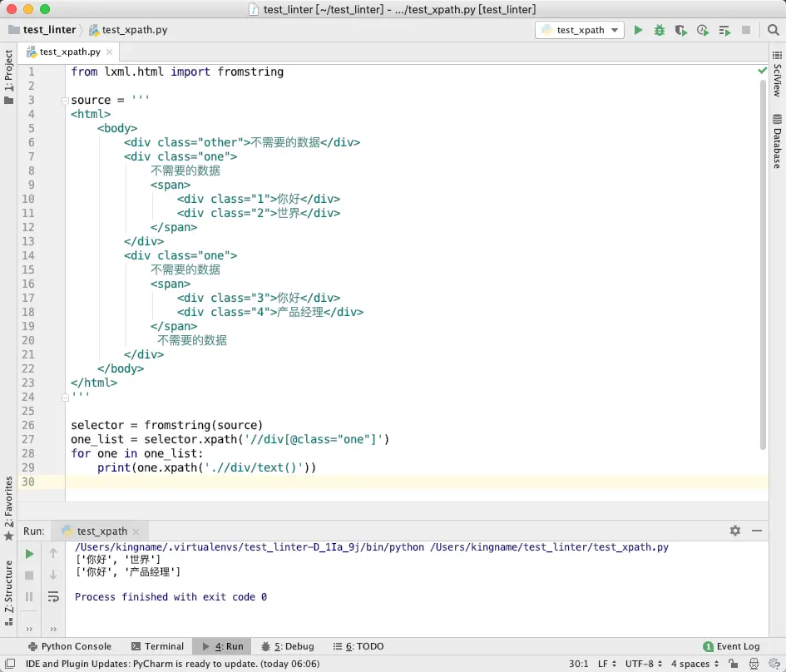Open Run panel settings gear
This screenshot has width=786, height=672.
[x=735, y=531]
